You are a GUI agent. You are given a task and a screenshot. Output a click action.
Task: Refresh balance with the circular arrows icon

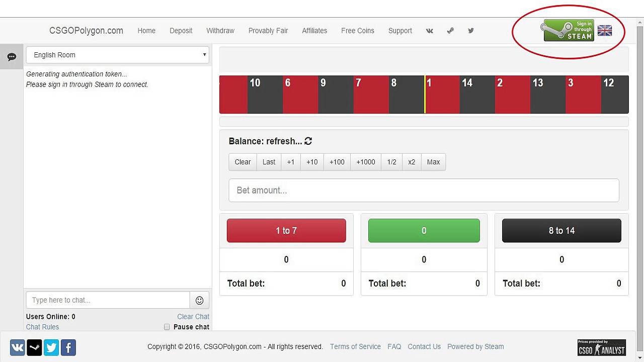point(308,141)
